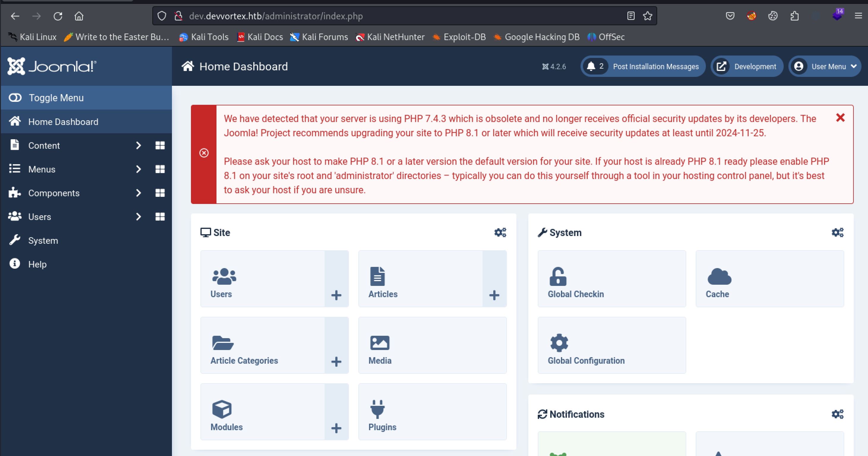This screenshot has height=456, width=868.
Task: Open Global Configuration gear tile
Action: pyautogui.click(x=559, y=343)
